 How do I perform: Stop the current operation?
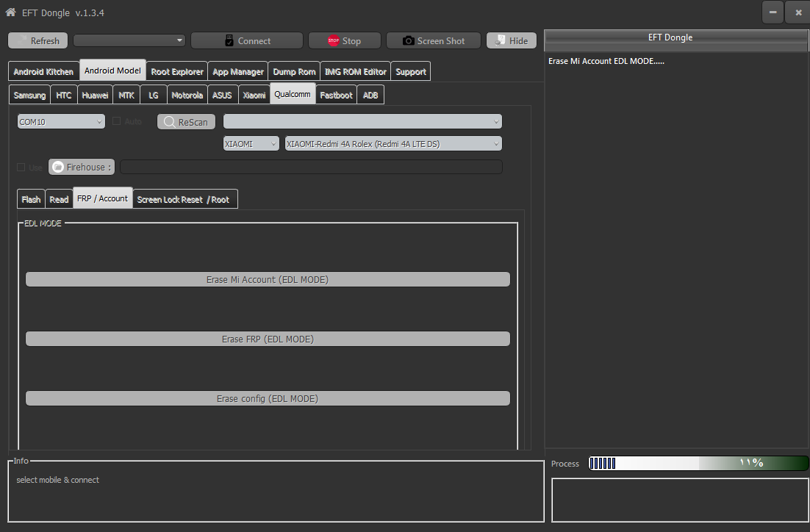[345, 41]
